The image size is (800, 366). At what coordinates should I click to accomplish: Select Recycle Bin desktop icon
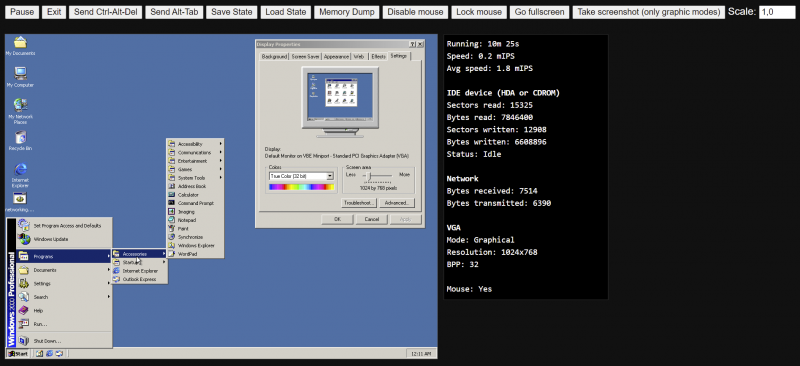point(20,141)
